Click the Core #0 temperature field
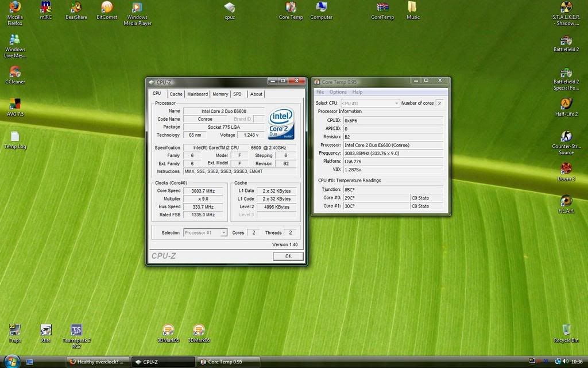588x368 pixels. tap(376, 198)
